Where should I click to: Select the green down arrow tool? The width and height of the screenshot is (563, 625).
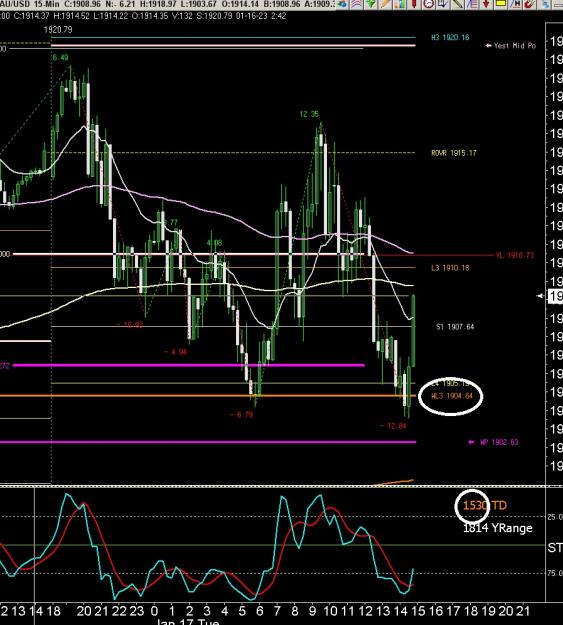370,4
